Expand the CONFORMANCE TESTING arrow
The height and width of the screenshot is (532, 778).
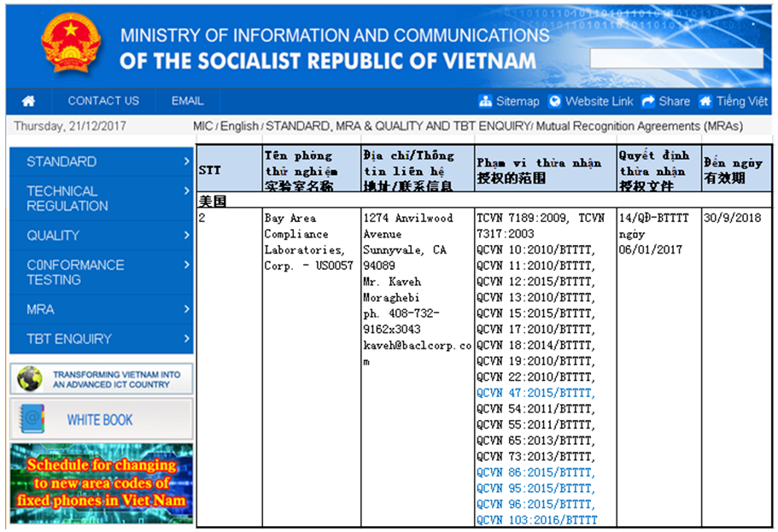point(186,265)
